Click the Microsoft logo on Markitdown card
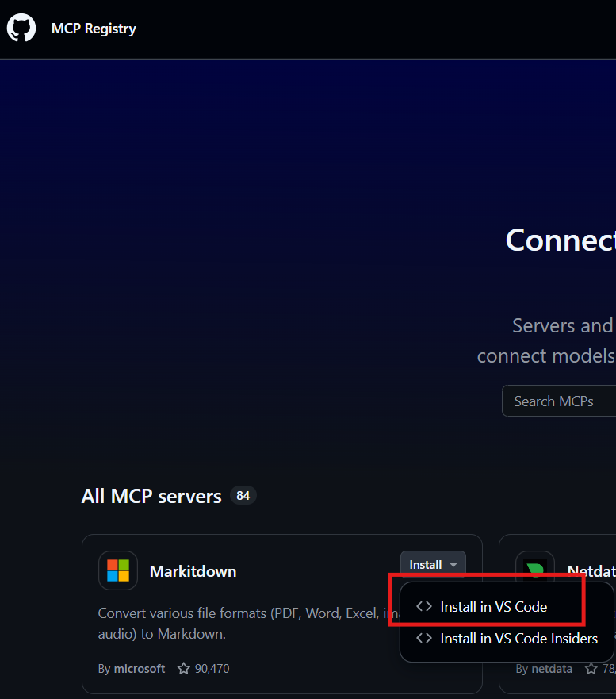 [118, 570]
